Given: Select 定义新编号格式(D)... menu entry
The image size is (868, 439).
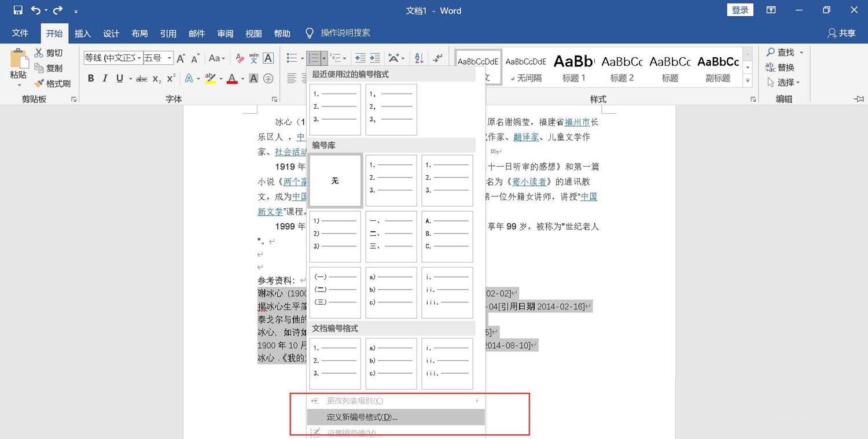Looking at the screenshot, I should coord(362,417).
